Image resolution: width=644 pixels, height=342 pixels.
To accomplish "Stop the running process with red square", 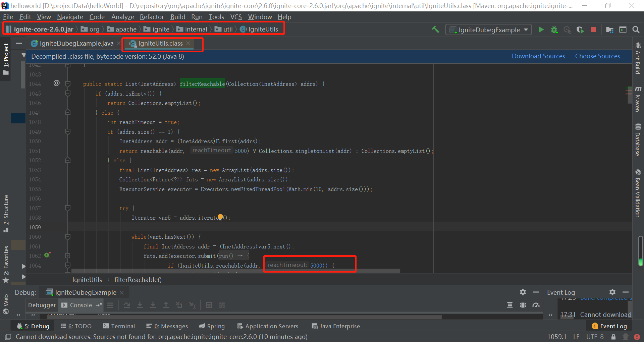I will tap(593, 30).
